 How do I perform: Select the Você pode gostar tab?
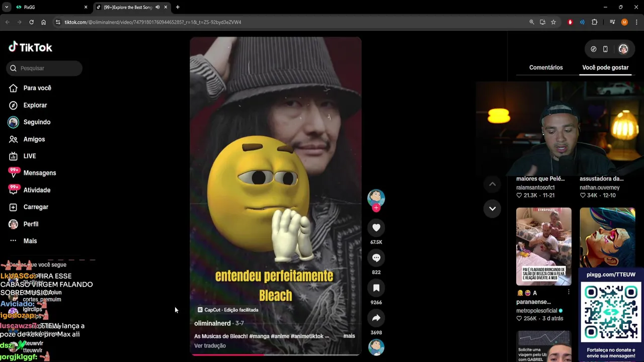pyautogui.click(x=605, y=67)
